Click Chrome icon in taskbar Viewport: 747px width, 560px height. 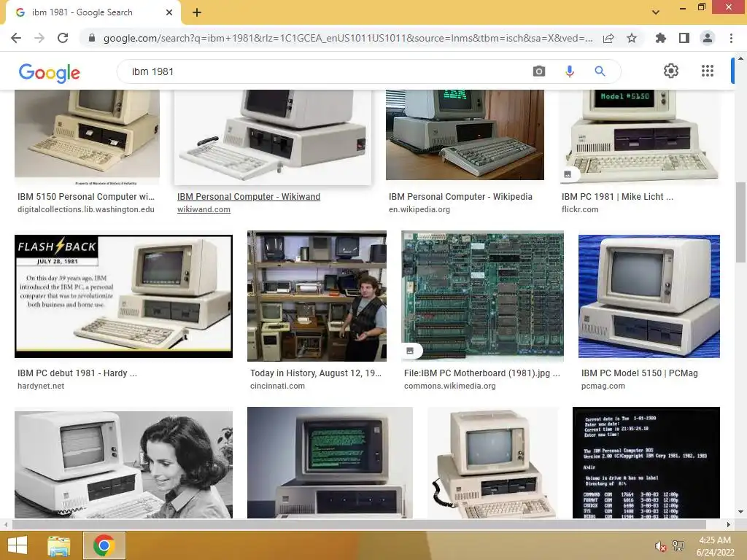104,545
